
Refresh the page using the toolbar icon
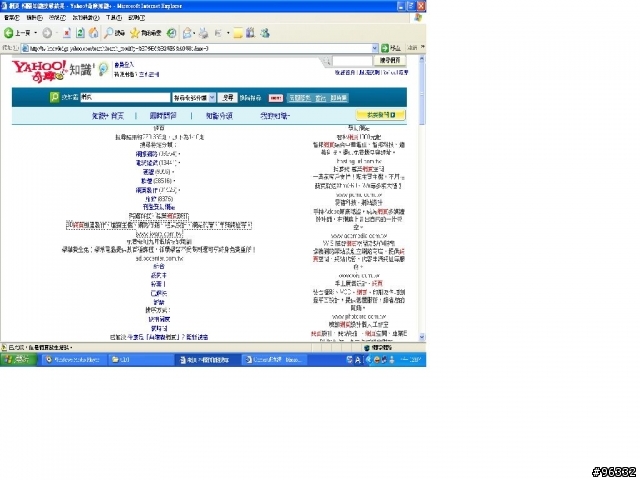[x=80, y=33]
